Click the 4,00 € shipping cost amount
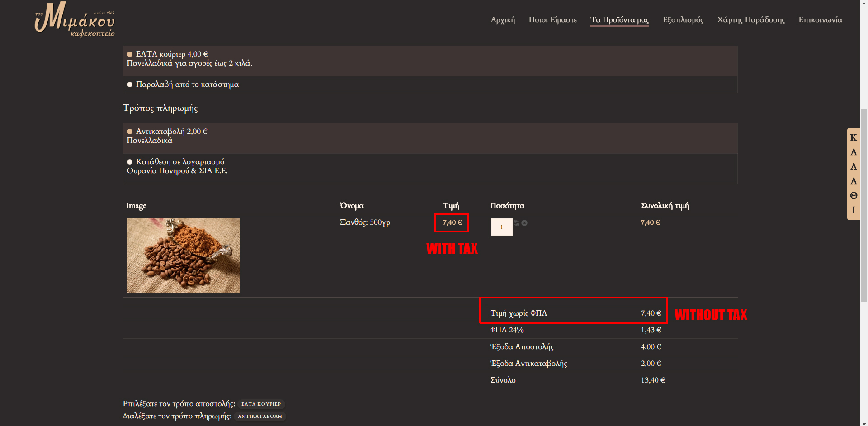868x426 pixels. 651,347
